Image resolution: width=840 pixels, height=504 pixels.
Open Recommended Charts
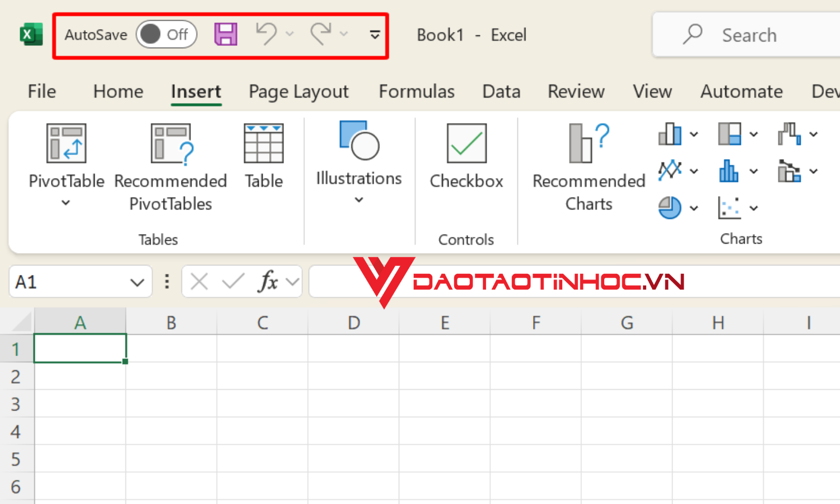[x=588, y=165]
